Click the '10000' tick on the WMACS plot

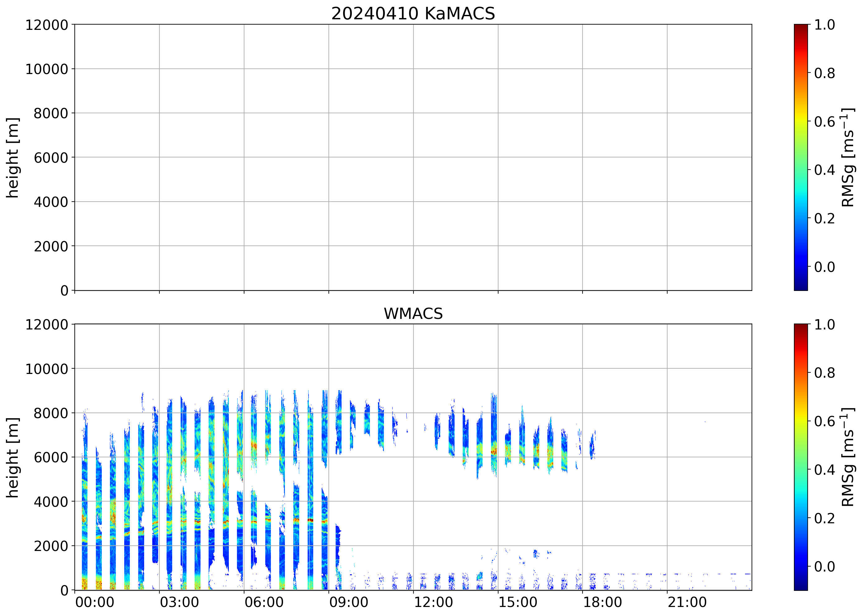(46, 369)
